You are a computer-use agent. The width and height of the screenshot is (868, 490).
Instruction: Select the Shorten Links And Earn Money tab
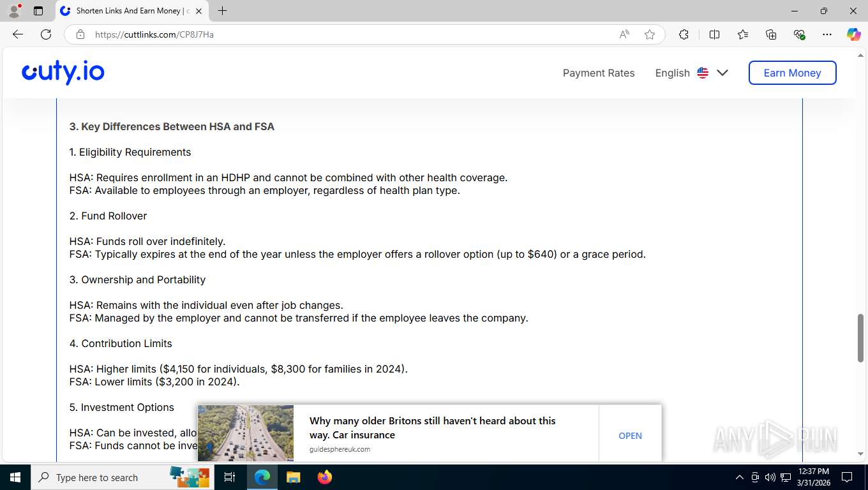pyautogui.click(x=132, y=11)
